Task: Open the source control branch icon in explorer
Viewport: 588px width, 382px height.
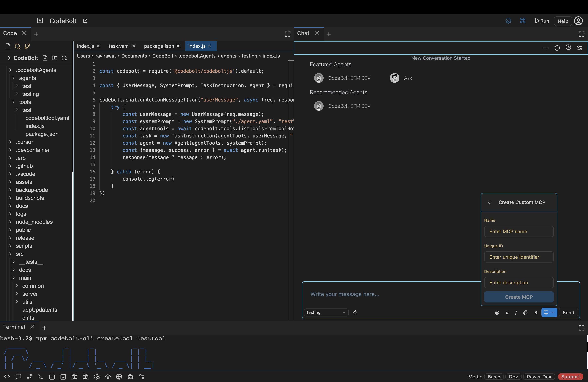Action: pyautogui.click(x=27, y=46)
